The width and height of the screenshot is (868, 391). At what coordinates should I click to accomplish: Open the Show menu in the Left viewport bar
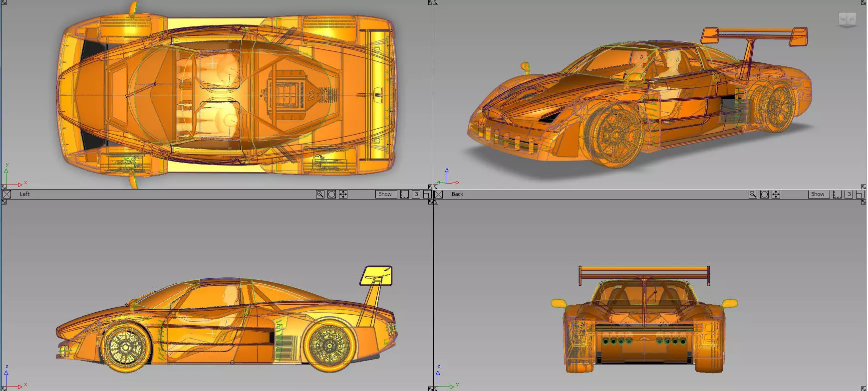[386, 195]
